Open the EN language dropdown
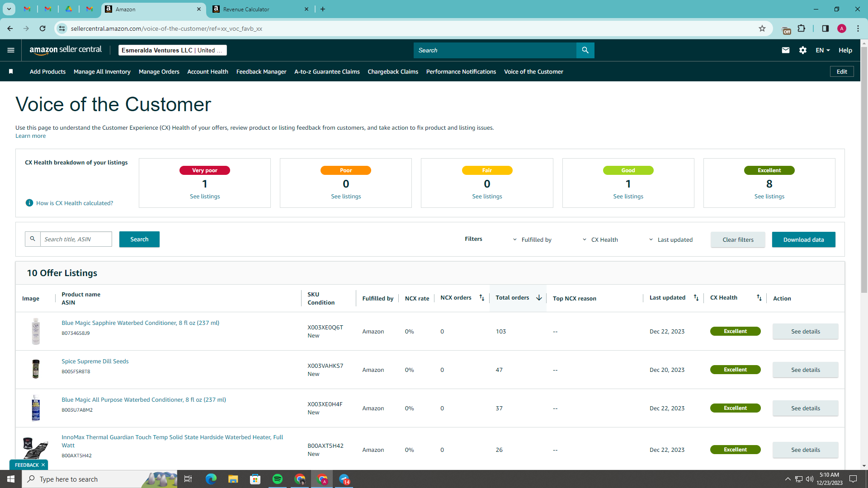868x488 pixels. (823, 50)
